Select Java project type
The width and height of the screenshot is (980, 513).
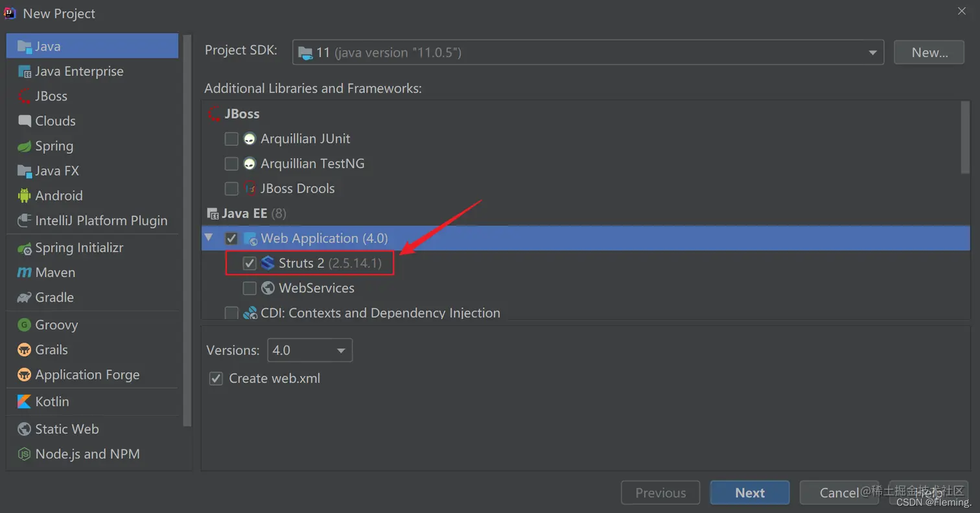[92, 46]
